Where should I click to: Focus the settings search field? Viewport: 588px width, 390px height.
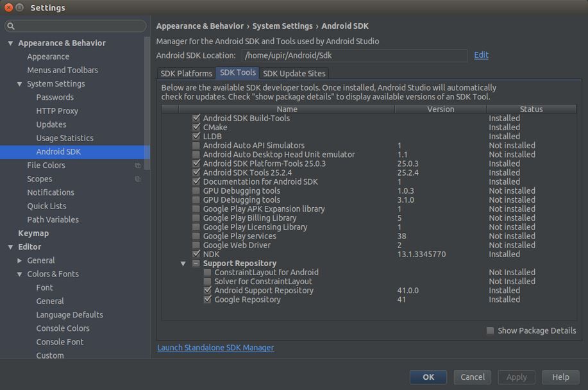point(76,26)
